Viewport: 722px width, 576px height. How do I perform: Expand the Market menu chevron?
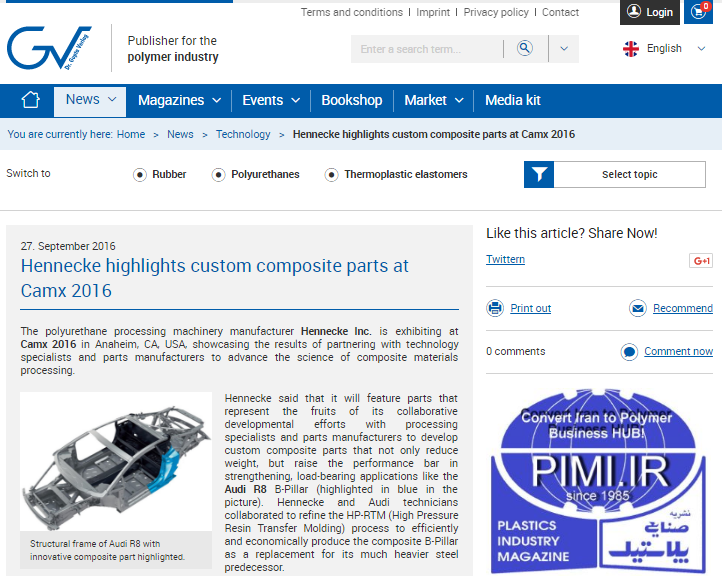(x=459, y=100)
